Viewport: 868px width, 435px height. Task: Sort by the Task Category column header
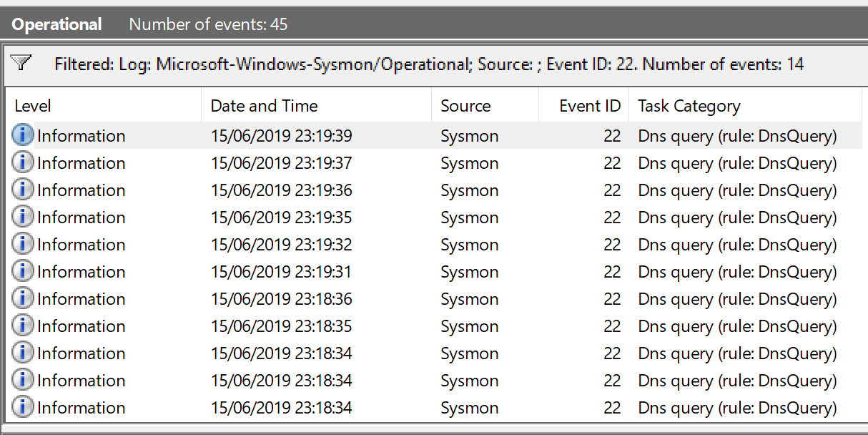click(745, 106)
